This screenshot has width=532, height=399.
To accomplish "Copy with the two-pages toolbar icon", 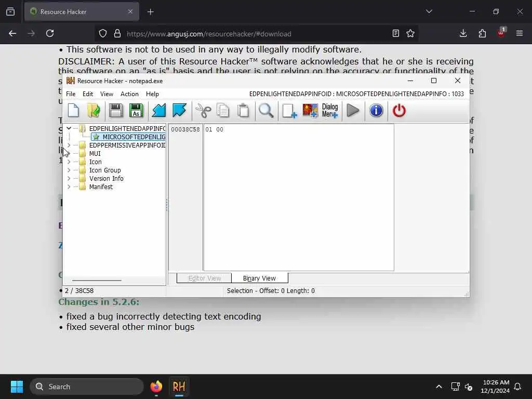I will click(x=223, y=111).
